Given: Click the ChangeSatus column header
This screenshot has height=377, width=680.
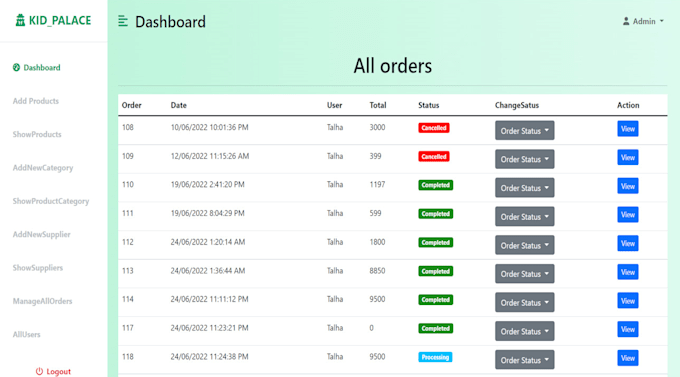Looking at the screenshot, I should click(x=517, y=105).
